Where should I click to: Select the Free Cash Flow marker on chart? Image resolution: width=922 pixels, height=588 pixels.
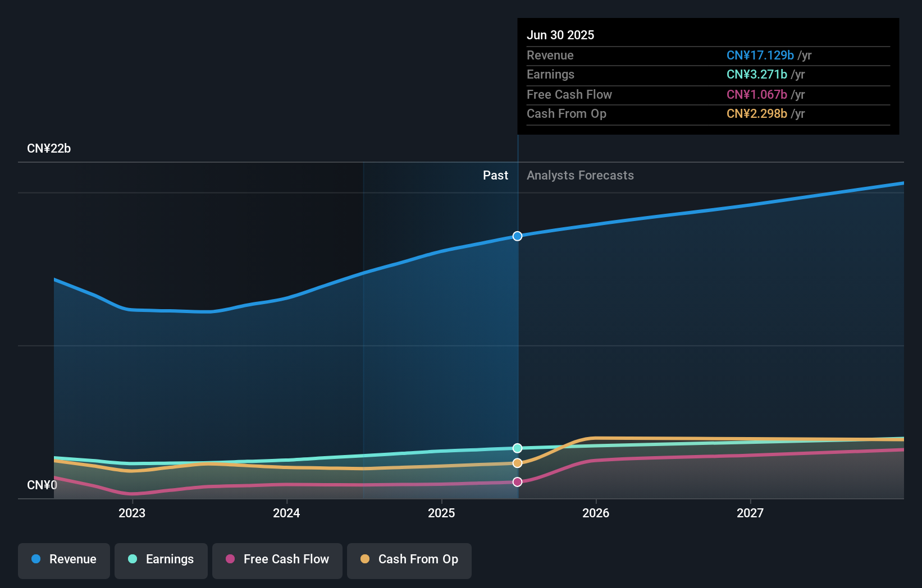click(x=517, y=481)
